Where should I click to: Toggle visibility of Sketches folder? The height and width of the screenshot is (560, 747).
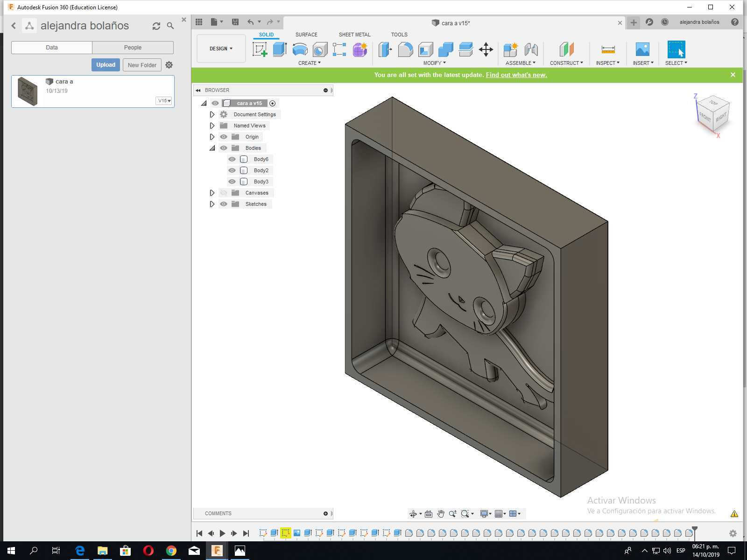(x=224, y=204)
